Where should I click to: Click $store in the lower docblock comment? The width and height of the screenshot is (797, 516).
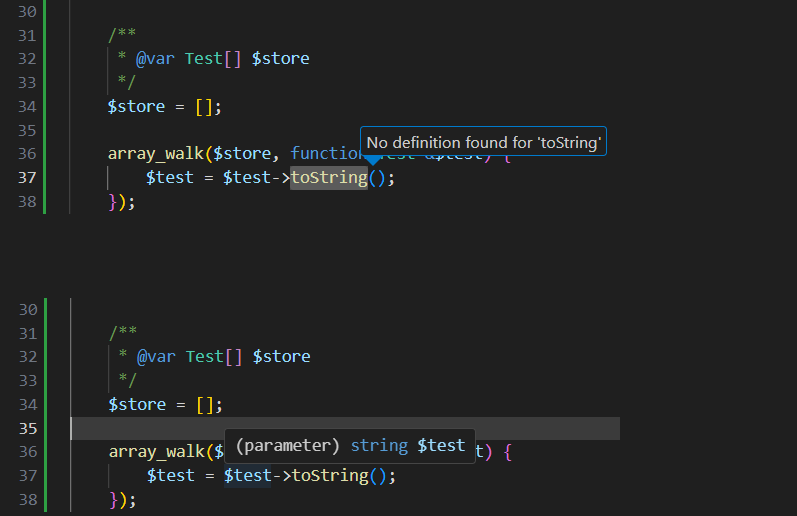(x=281, y=356)
